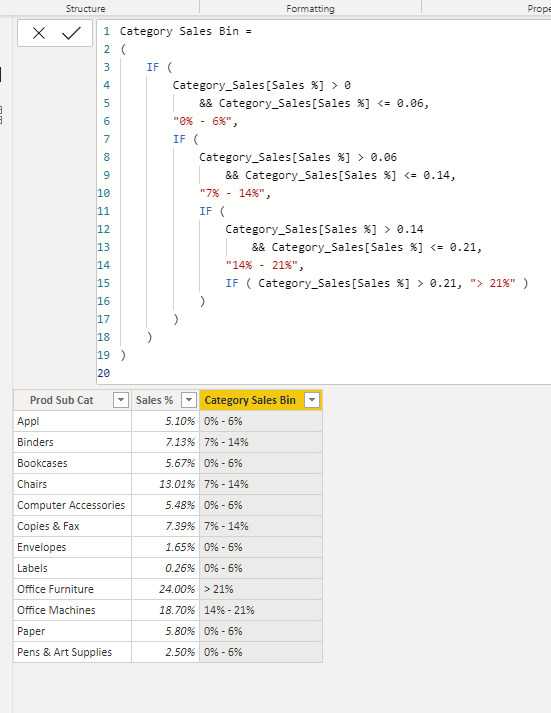
Task: Click the first IF keyword on line 3
Action: tap(153, 67)
